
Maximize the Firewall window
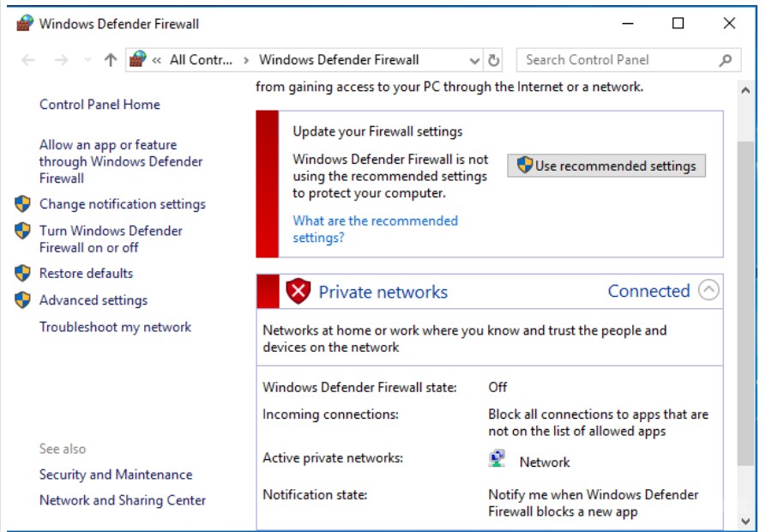[678, 23]
